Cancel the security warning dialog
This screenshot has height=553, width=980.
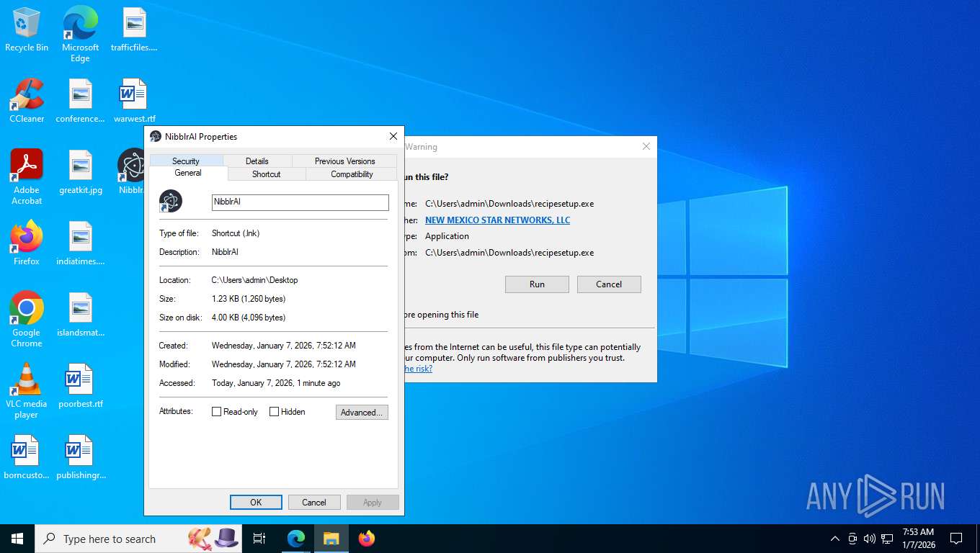tap(609, 284)
